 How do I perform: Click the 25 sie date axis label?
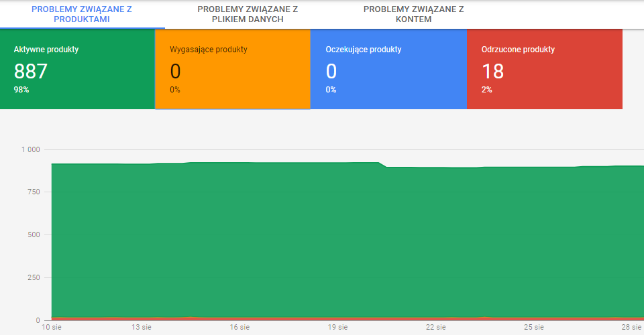[x=533, y=327]
